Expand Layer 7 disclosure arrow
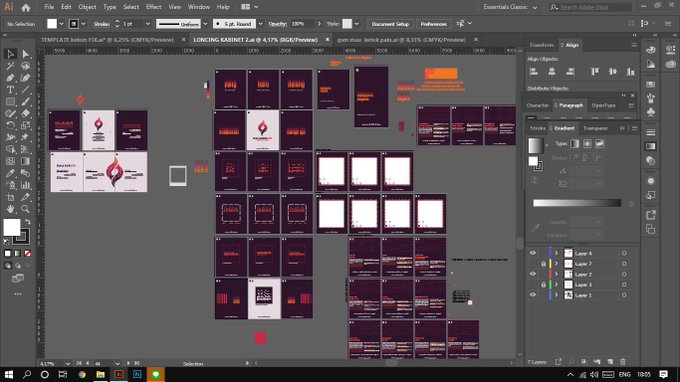The width and height of the screenshot is (680, 382). [556, 264]
